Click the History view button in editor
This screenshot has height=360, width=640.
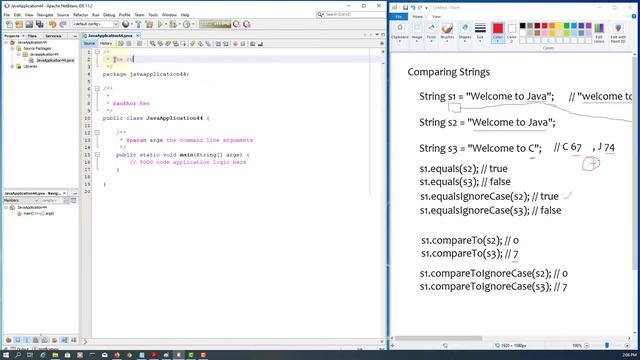106,44
